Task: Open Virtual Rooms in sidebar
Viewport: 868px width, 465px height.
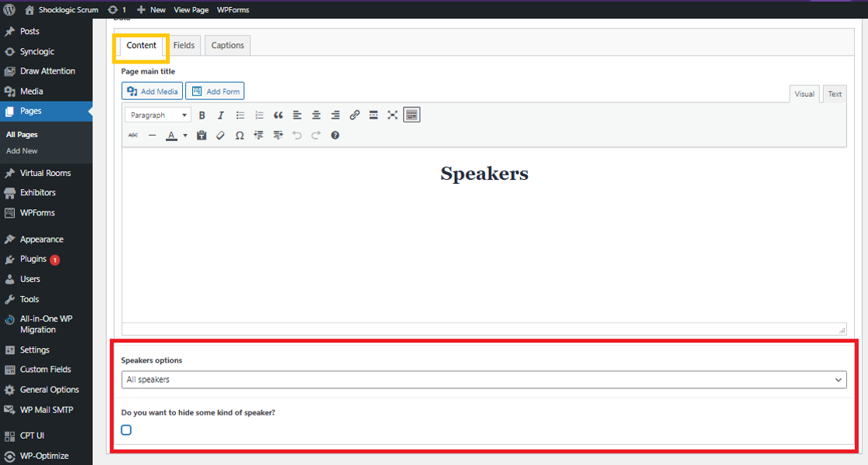Action: coord(46,174)
